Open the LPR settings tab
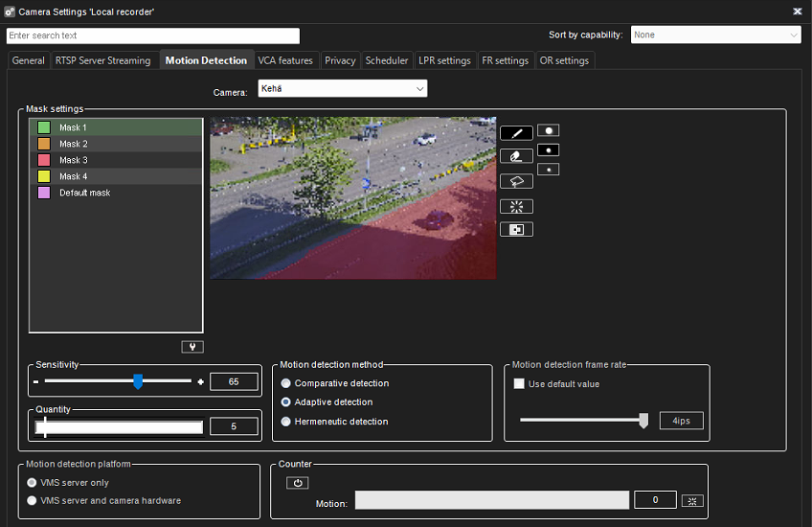The image size is (812, 527). click(x=445, y=60)
